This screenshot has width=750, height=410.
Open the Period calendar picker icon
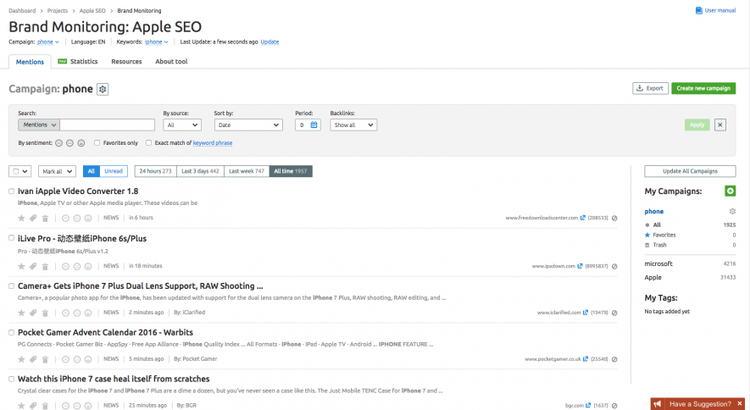[314, 125]
